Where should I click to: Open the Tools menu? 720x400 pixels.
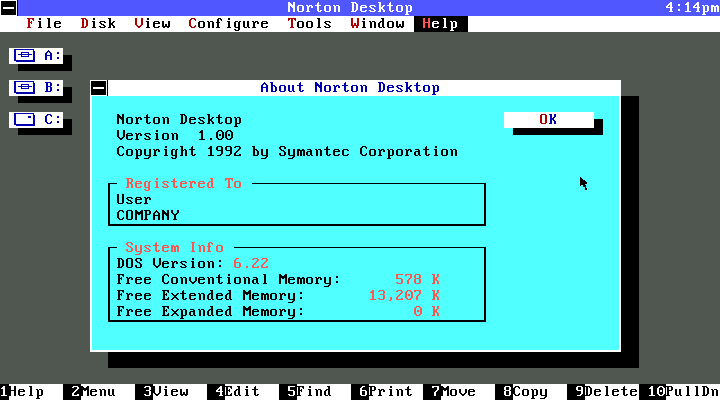[309, 23]
